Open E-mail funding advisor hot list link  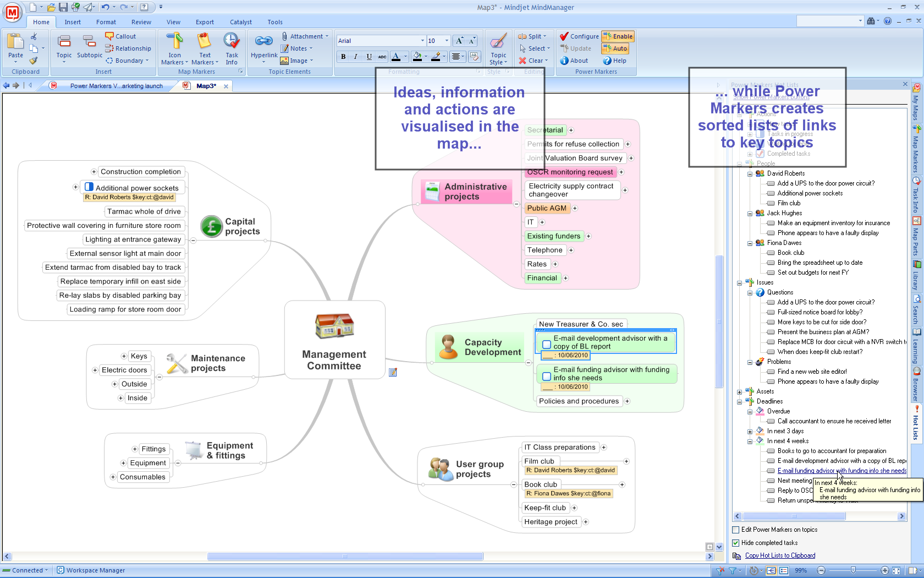click(842, 471)
